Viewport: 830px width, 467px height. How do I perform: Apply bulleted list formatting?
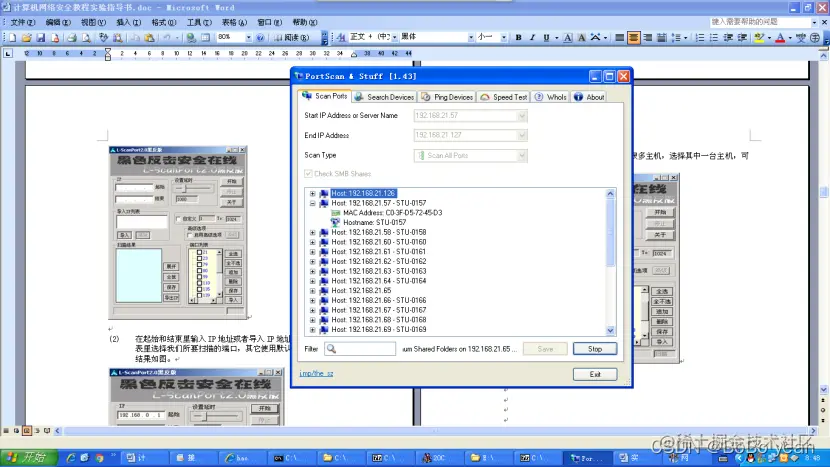714,38
